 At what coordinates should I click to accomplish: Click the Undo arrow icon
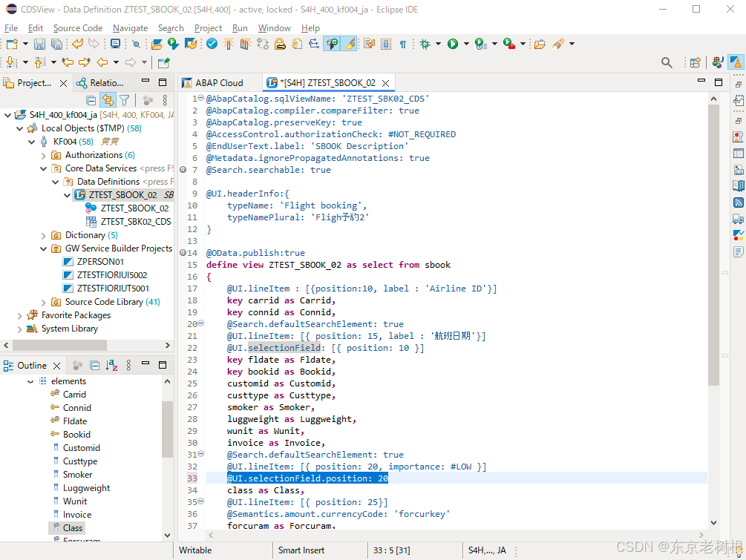(77, 45)
